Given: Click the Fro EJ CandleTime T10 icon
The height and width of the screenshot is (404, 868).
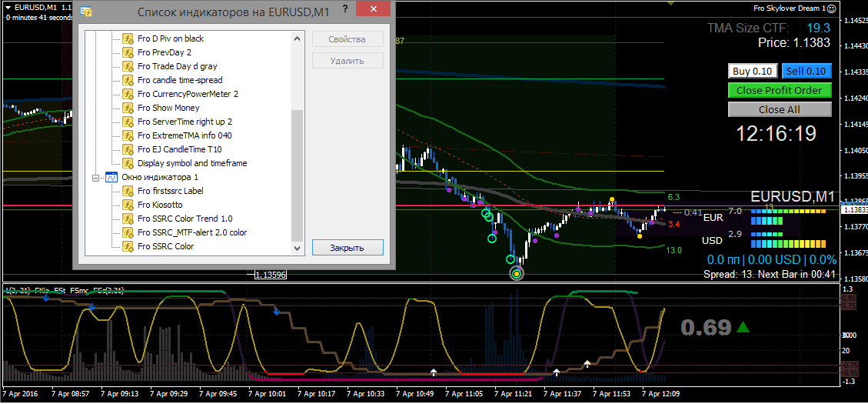Looking at the screenshot, I should tap(128, 149).
